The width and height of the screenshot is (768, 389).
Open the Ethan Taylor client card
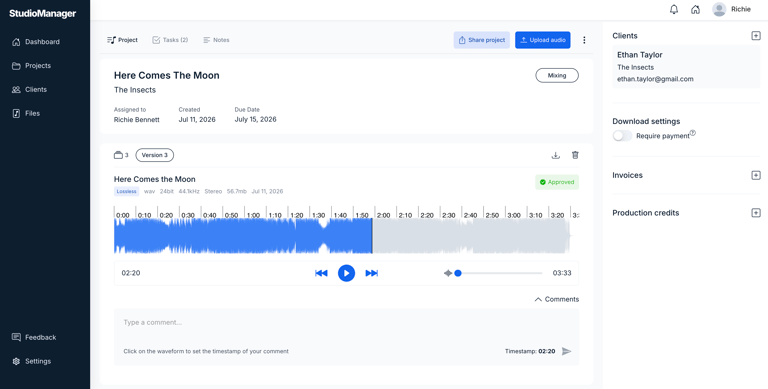pos(686,67)
